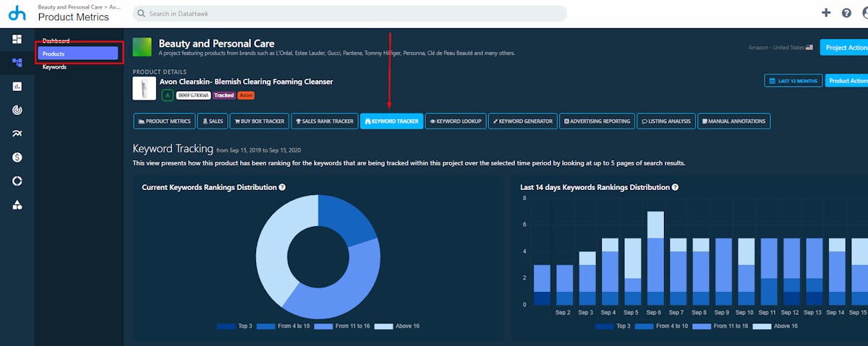868x346 pixels.
Task: Toggle Above 16 legend in bar chart
Action: [774, 326]
